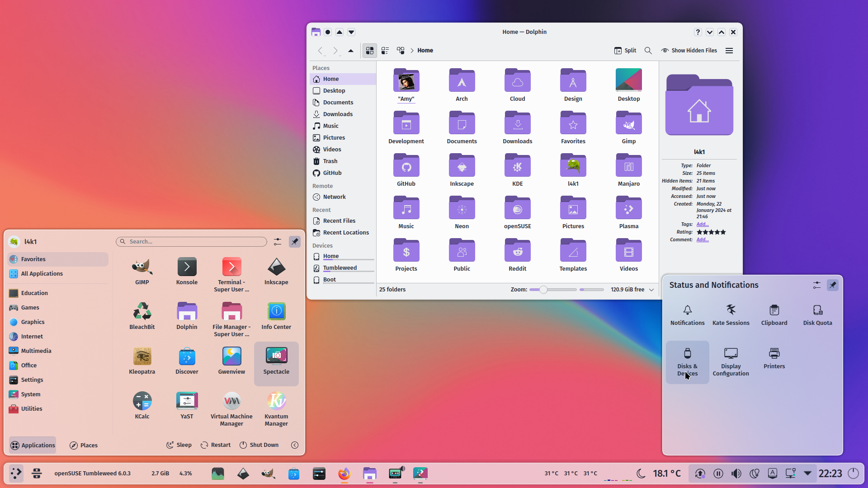
Task: Toggle the pin on Status and Notifications
Action: (832, 285)
